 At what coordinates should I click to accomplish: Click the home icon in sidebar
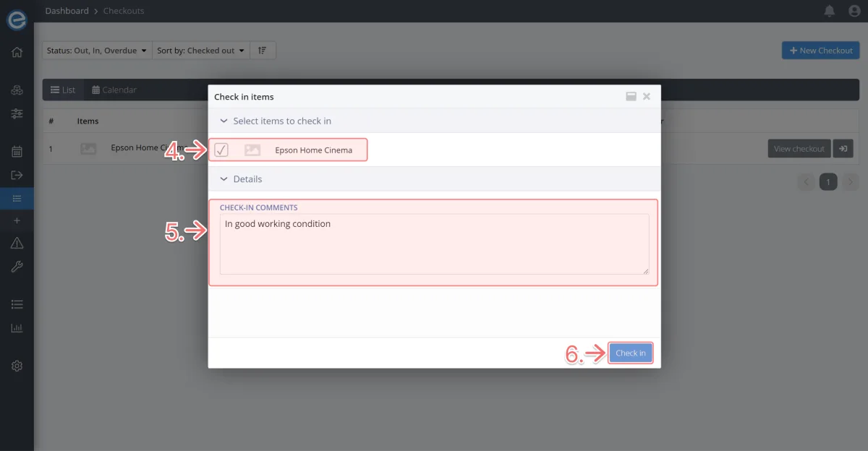pyautogui.click(x=17, y=52)
